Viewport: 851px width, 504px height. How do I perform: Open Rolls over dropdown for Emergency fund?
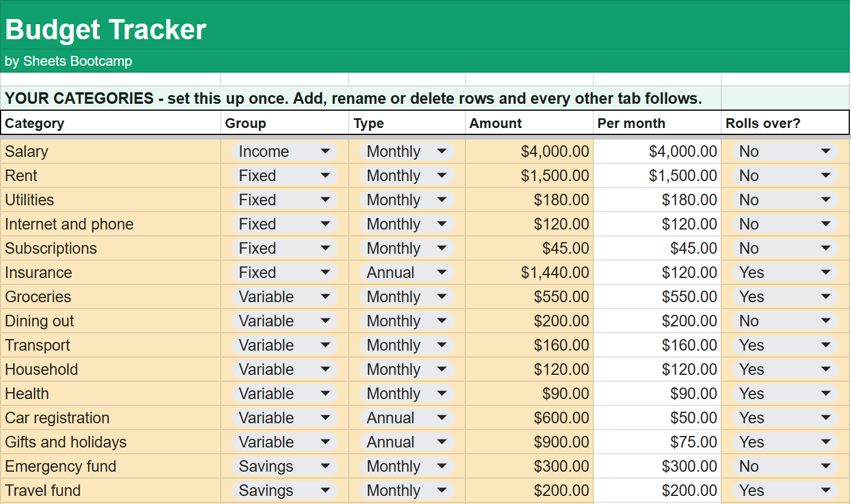pos(785,466)
